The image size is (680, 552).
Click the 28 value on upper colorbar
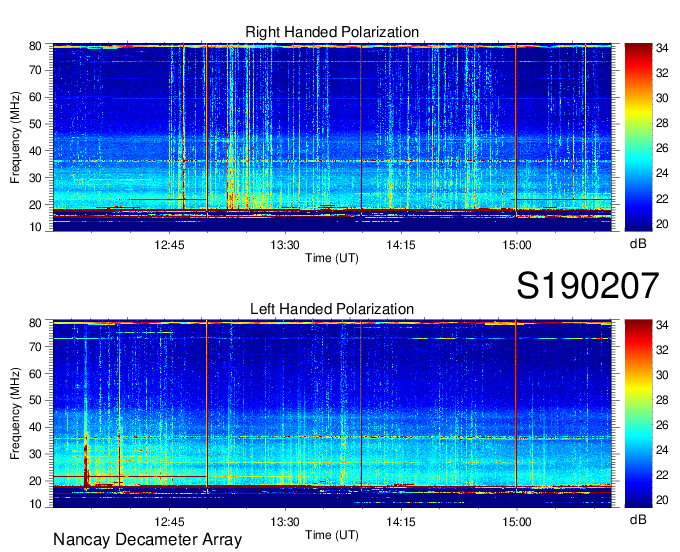(x=662, y=123)
